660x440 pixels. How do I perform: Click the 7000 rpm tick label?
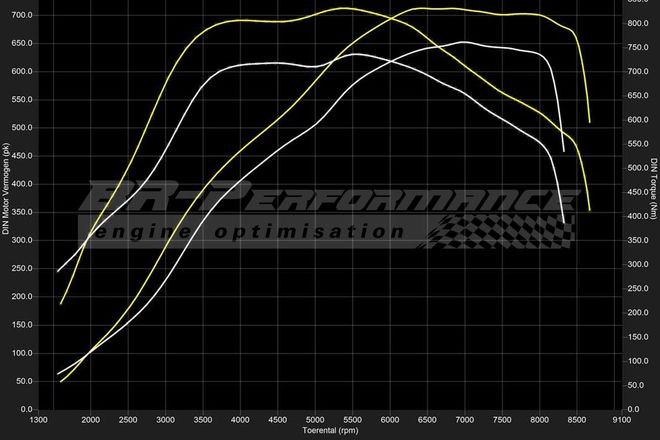464,420
